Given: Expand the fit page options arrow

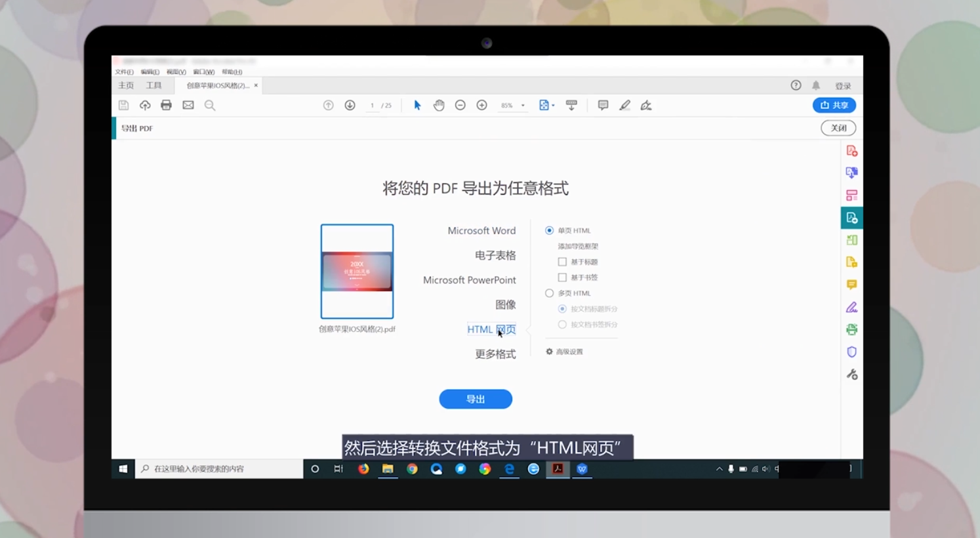Looking at the screenshot, I should tap(553, 105).
